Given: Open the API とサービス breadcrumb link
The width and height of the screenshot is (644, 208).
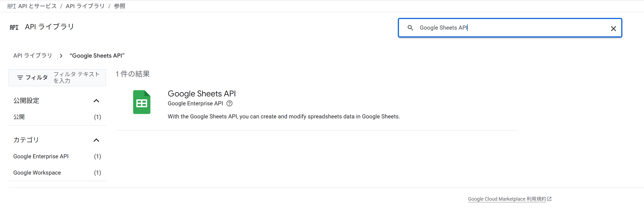Looking at the screenshot, I should 37,6.
